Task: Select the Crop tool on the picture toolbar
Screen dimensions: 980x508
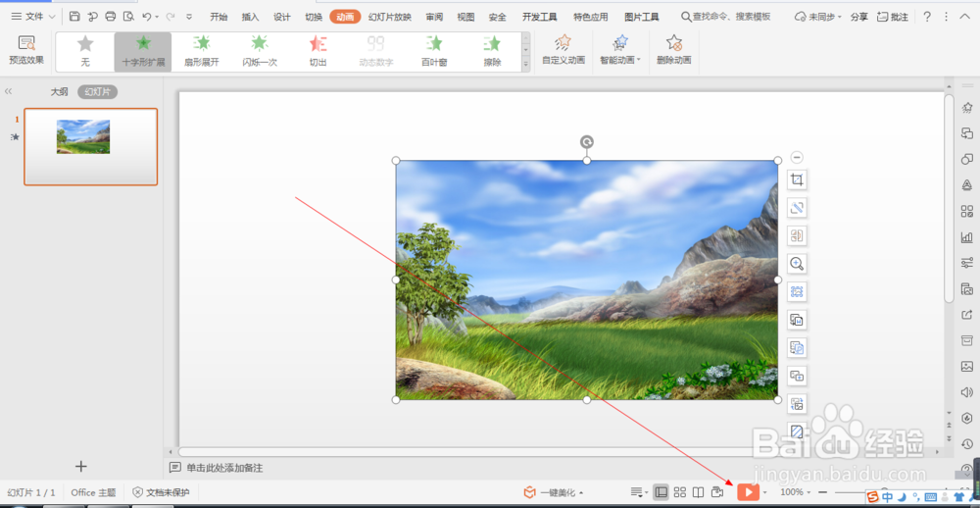Action: coord(797,180)
